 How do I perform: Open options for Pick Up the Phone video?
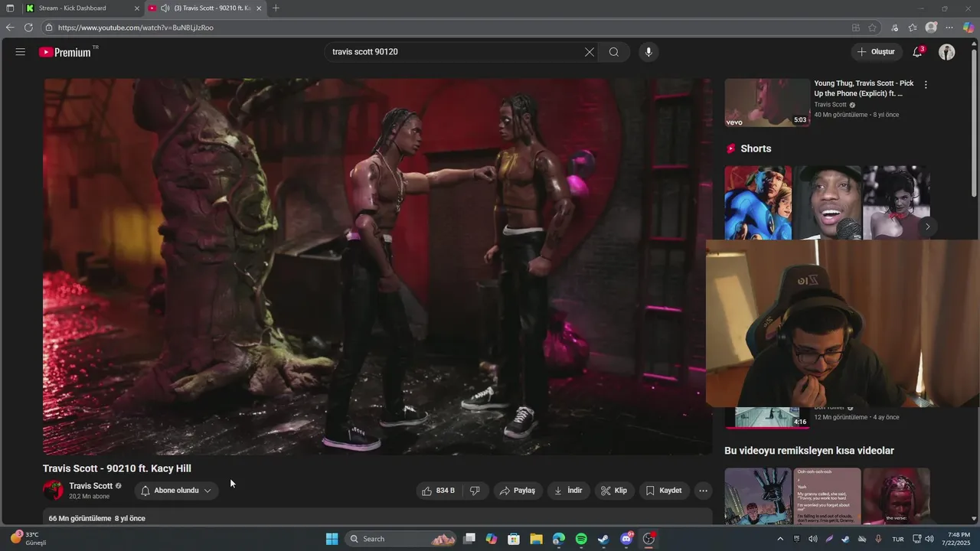coord(926,85)
